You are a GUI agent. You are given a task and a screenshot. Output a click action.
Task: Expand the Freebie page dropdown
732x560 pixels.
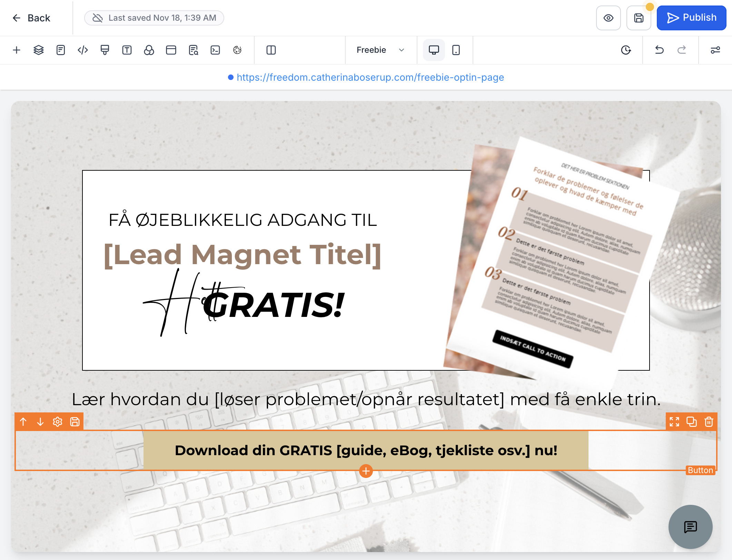point(380,50)
